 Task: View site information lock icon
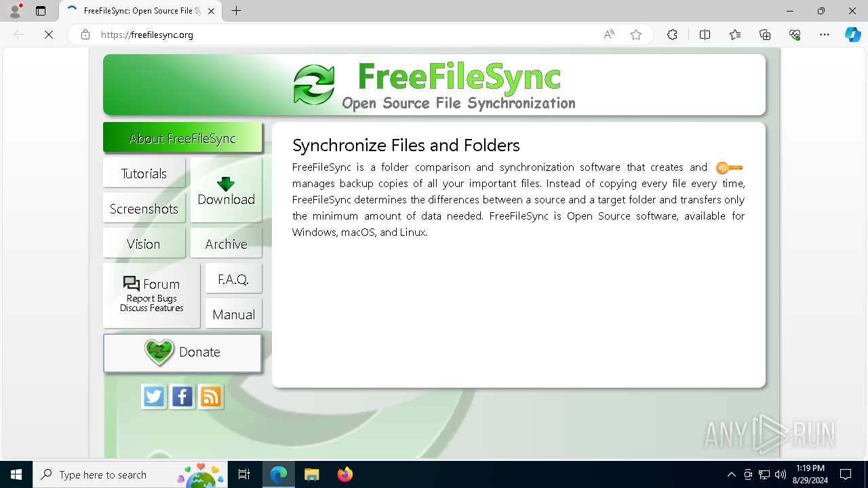(85, 35)
